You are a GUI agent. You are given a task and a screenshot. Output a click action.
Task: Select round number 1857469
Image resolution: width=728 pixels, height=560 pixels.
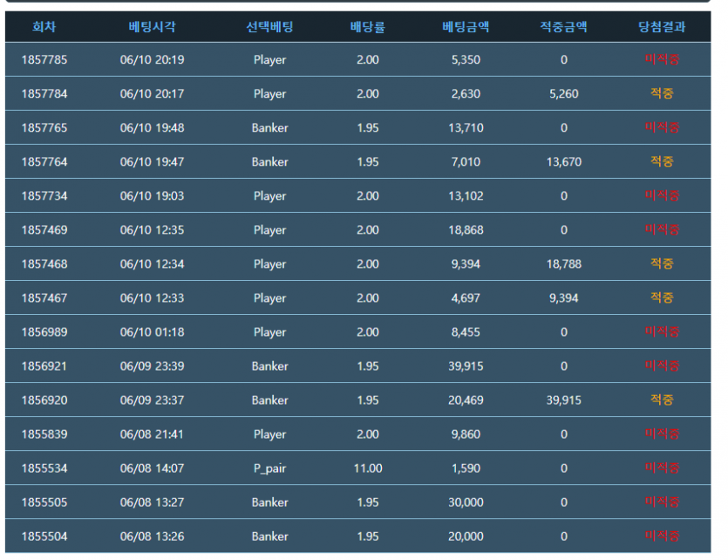(x=44, y=230)
